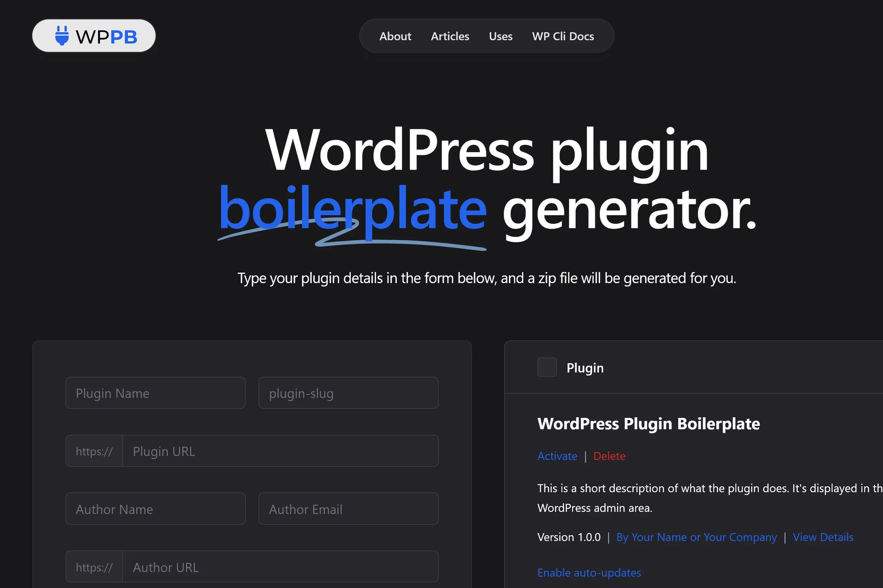
Task: Click the Author Email field
Action: 348,509
